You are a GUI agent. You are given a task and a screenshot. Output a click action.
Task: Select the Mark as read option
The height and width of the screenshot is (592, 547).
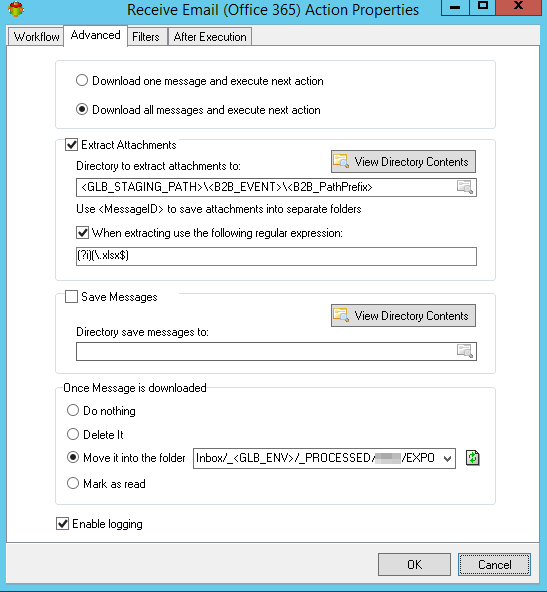73,483
